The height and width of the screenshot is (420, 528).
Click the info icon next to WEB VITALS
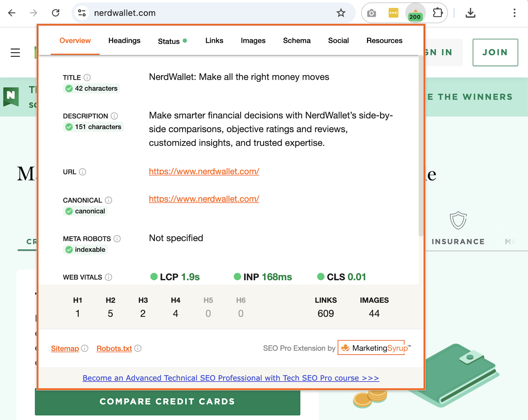[109, 277]
